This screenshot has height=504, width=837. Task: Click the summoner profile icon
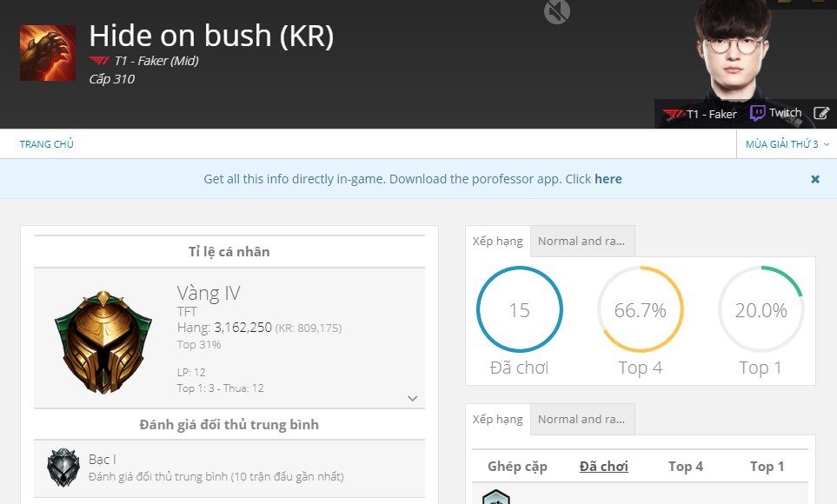click(48, 53)
